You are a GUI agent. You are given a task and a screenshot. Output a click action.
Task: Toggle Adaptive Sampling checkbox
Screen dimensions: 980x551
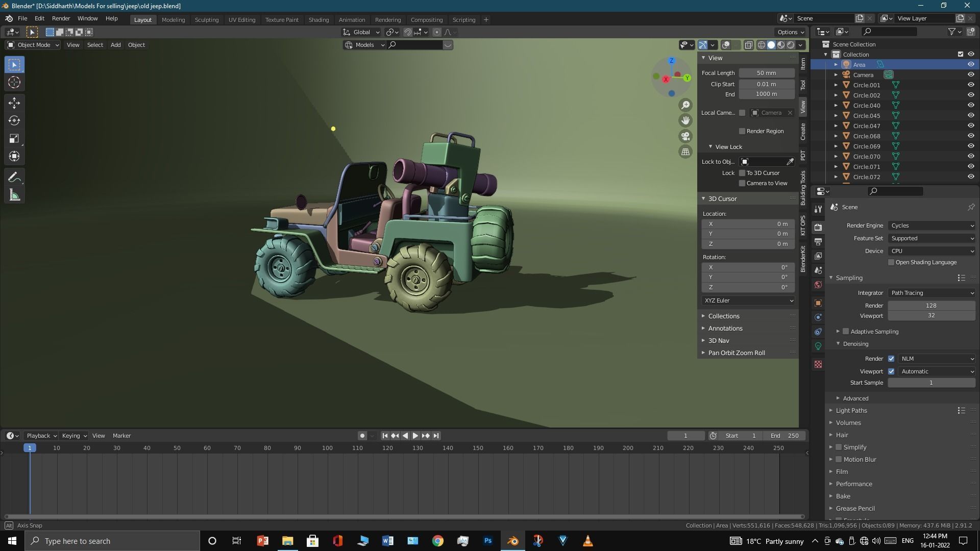pyautogui.click(x=846, y=332)
